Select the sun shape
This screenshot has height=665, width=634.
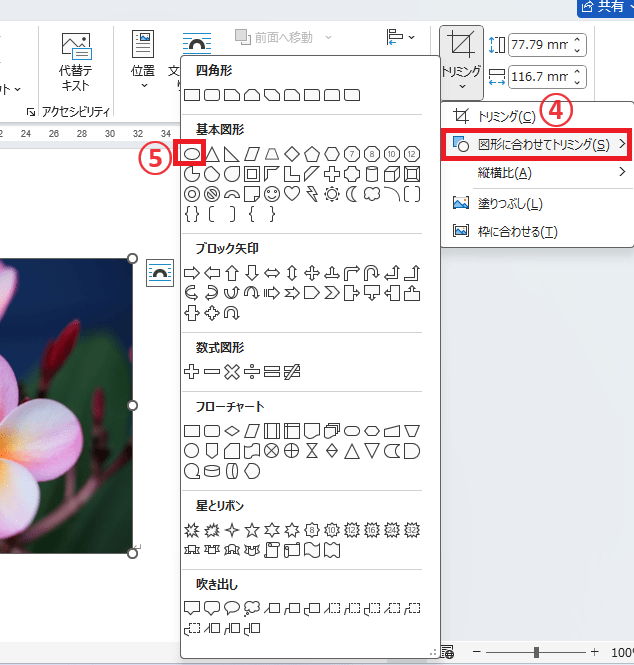[332, 194]
